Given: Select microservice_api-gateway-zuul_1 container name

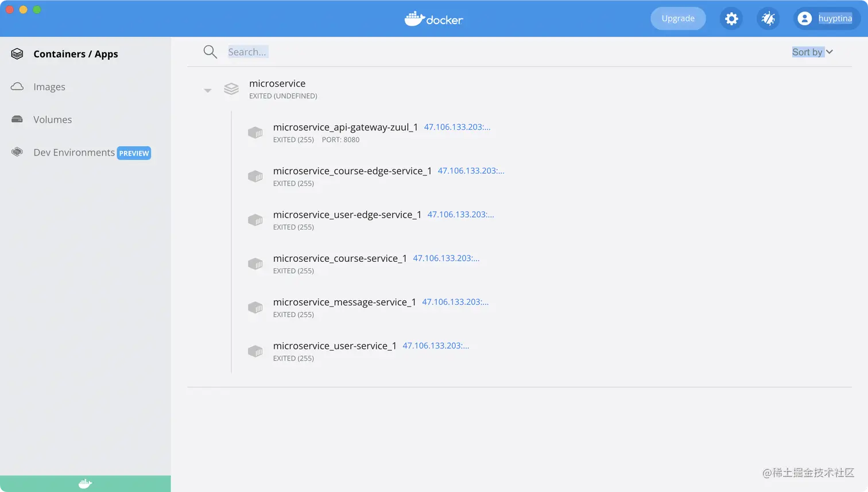Looking at the screenshot, I should click(x=346, y=127).
